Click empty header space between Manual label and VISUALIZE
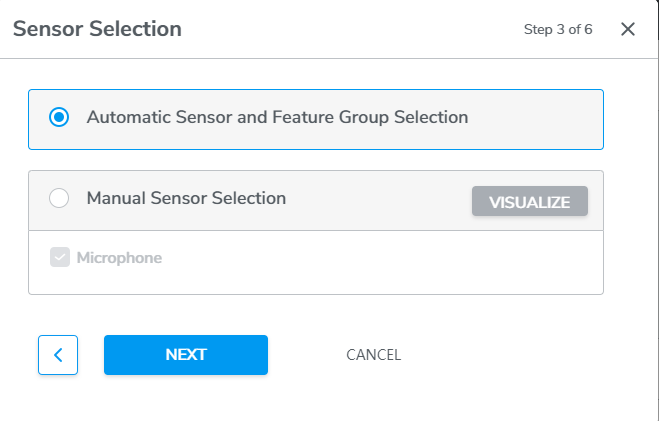This screenshot has height=421, width=659. pyautogui.click(x=378, y=200)
